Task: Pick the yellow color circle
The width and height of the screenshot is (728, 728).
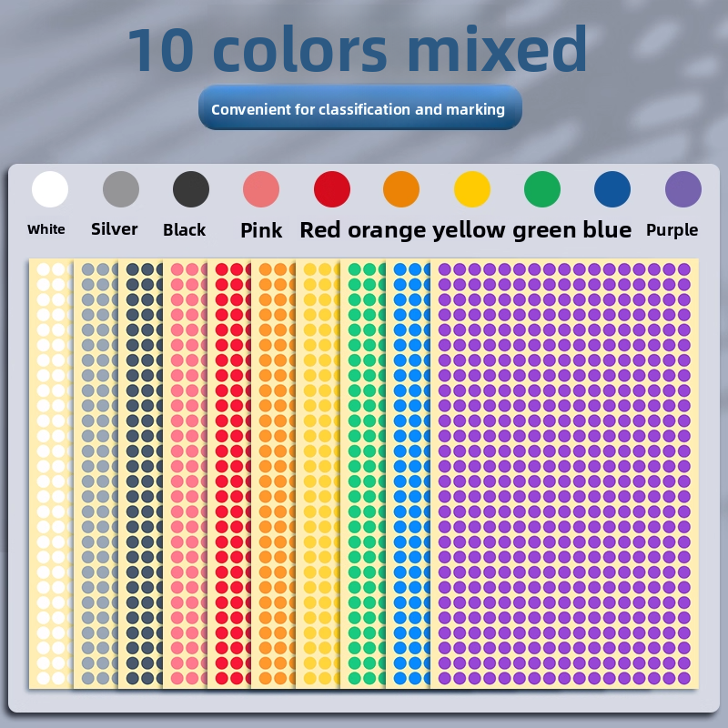Action: click(472, 189)
